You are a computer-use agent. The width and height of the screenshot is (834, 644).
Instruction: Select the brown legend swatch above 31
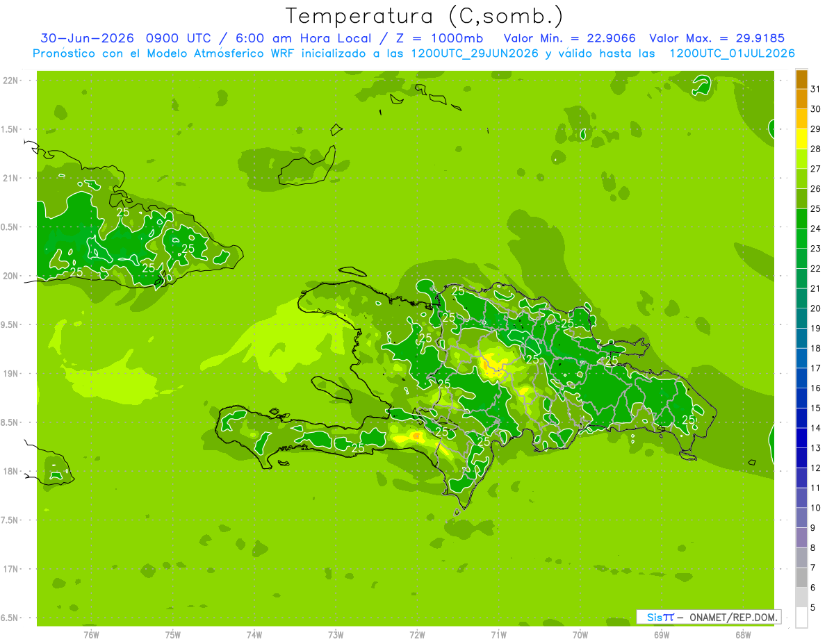(801, 79)
